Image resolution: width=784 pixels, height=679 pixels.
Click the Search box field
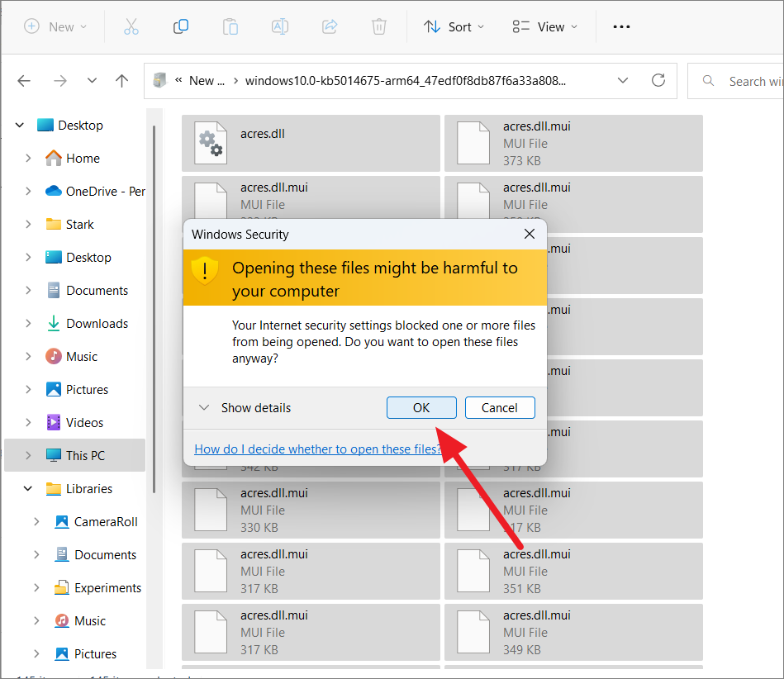point(735,80)
